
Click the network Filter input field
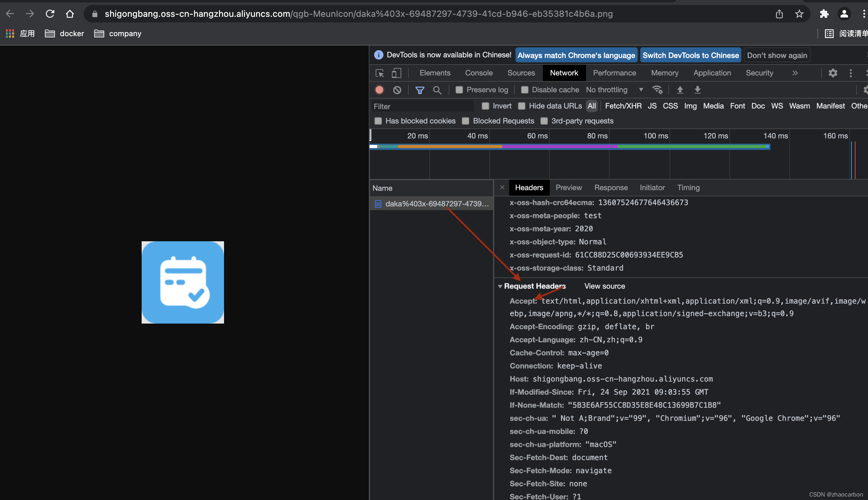pos(423,107)
